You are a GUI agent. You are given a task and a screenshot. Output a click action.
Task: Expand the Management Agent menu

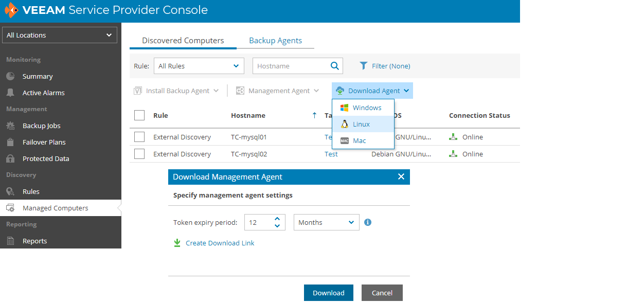pos(317,91)
